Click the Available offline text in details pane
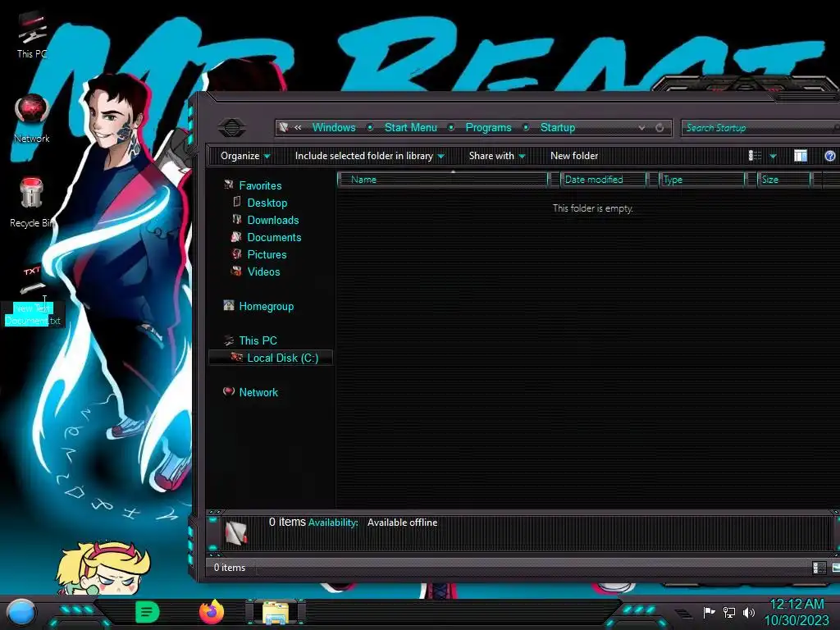Viewport: 840px width, 630px height. (402, 523)
